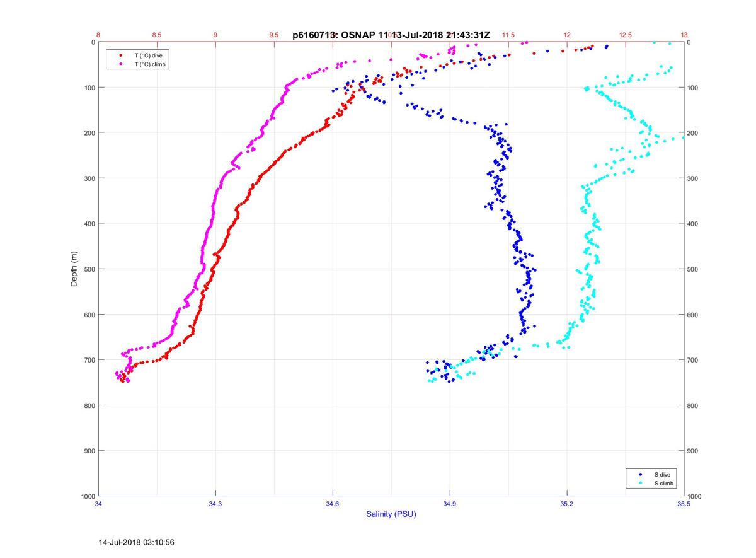Select the 'T (°C) dive' legend entry

(149, 55)
